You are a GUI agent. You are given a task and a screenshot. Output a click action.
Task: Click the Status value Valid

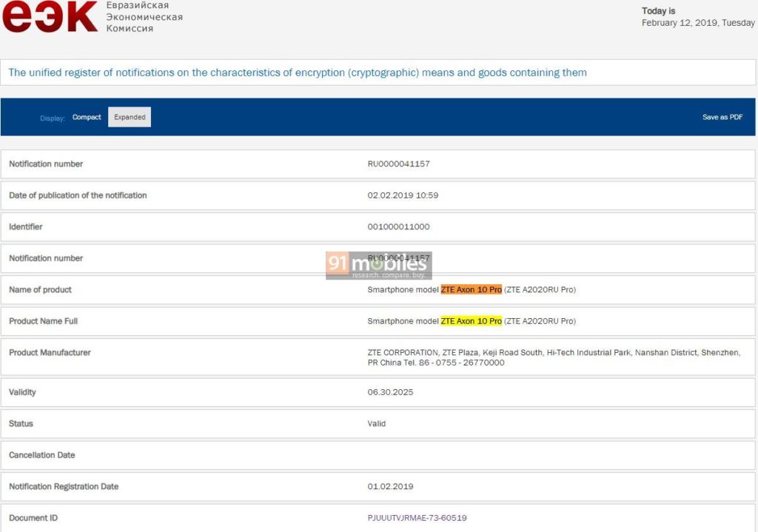coord(376,423)
